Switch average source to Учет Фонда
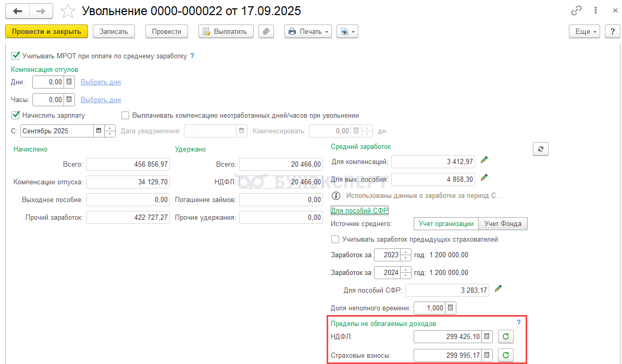 click(503, 223)
